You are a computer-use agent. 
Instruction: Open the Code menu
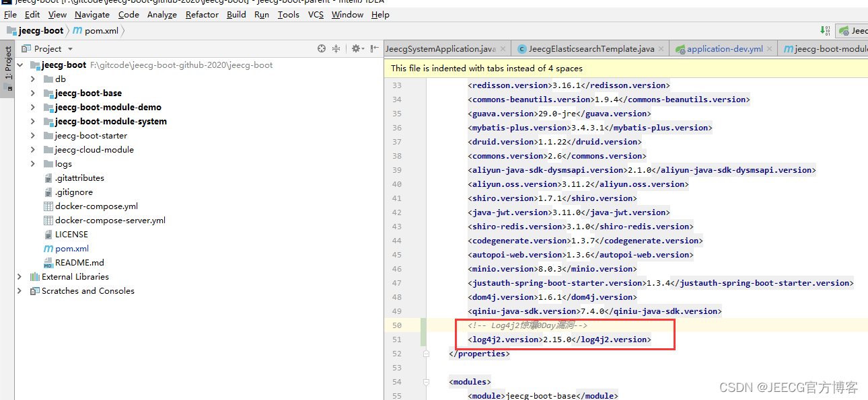[129, 14]
